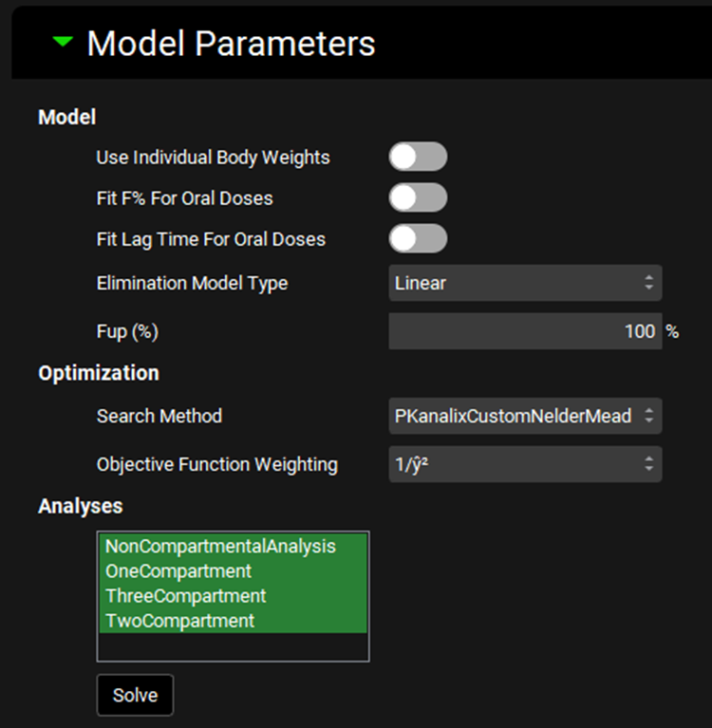
Task: Collapse the Model Parameters section with green triangle
Action: pos(63,43)
